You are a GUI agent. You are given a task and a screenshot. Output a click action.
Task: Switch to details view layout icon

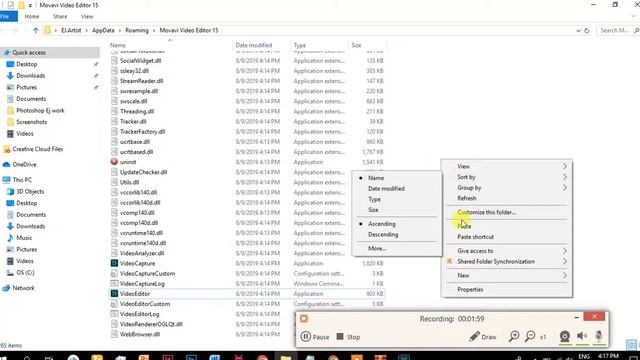tap(631, 345)
